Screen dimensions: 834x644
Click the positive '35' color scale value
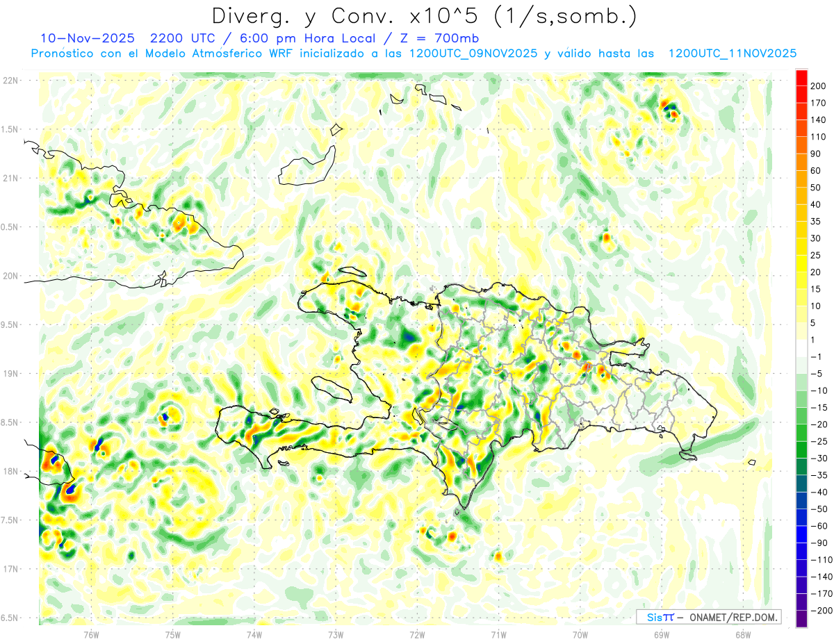tap(817, 222)
